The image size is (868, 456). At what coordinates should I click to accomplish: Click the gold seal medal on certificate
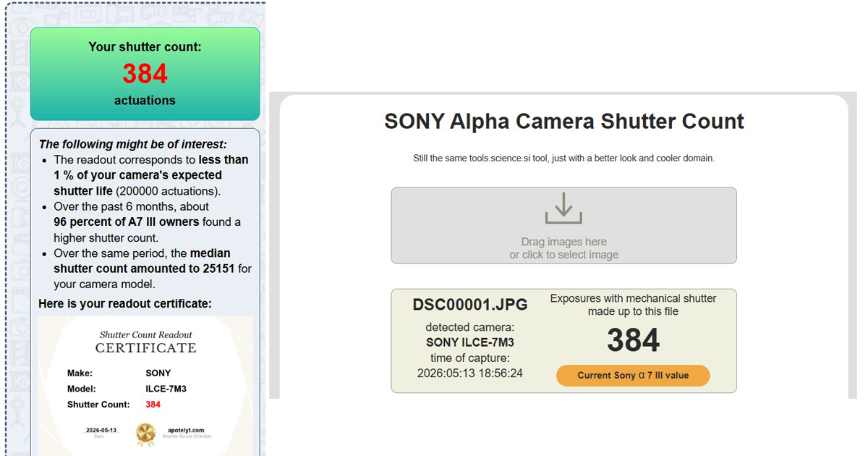(x=146, y=434)
